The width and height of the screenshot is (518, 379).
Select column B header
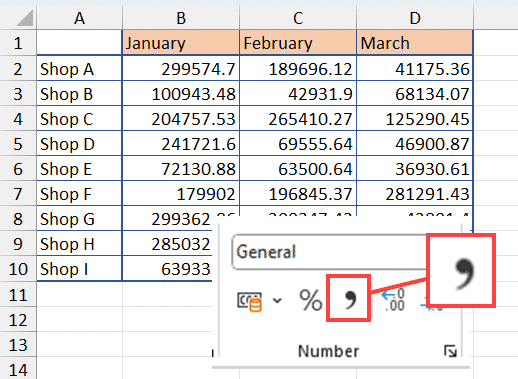(181, 18)
